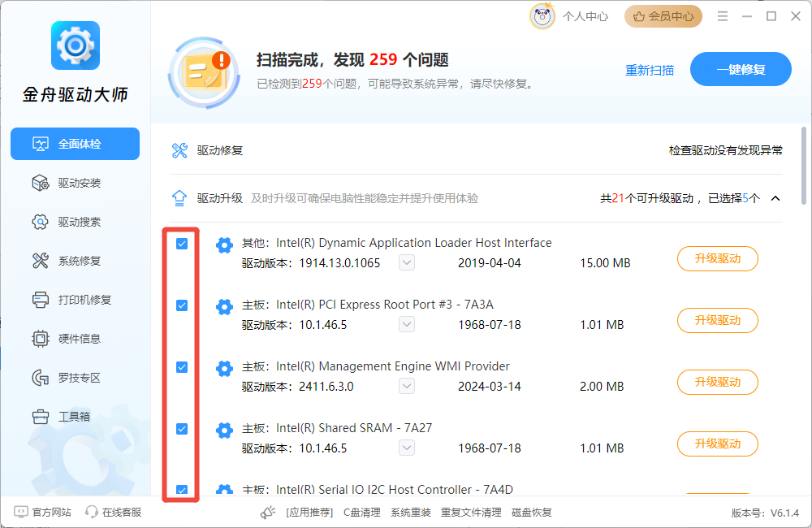The height and width of the screenshot is (528, 812).
Task: Click the Intel(R) Serial IO I2C Host Controller row
Action: click(x=475, y=490)
